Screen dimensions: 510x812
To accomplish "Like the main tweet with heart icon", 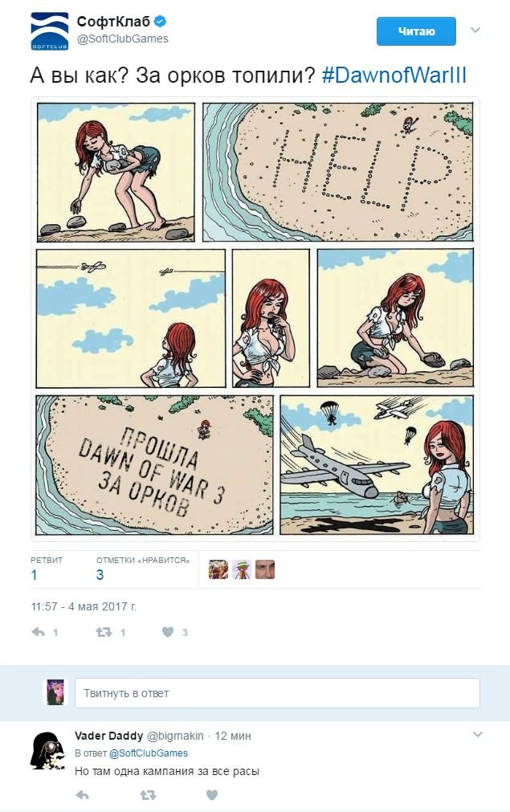I will click(168, 632).
